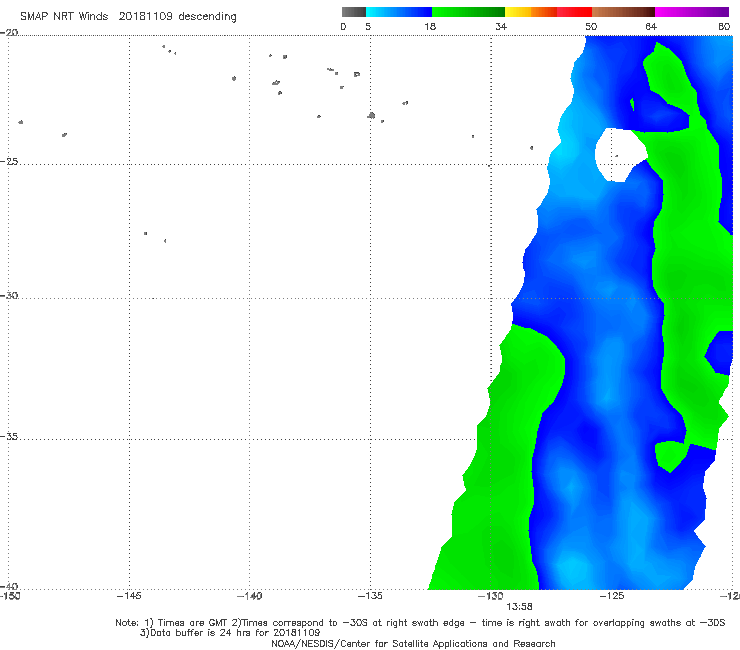Click the gray segment of the color scale
Viewport: 740px width, 650px height.
click(x=354, y=12)
